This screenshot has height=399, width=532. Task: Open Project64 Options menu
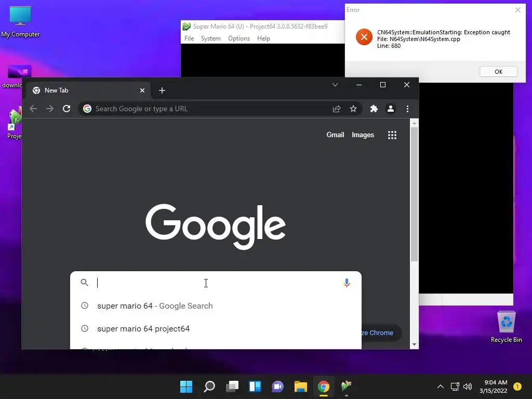pos(239,38)
